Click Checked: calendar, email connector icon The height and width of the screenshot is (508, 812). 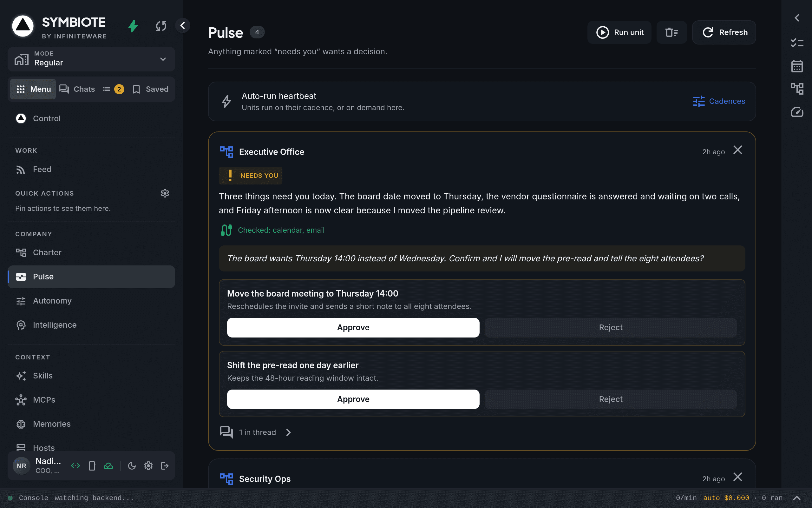pos(226,230)
